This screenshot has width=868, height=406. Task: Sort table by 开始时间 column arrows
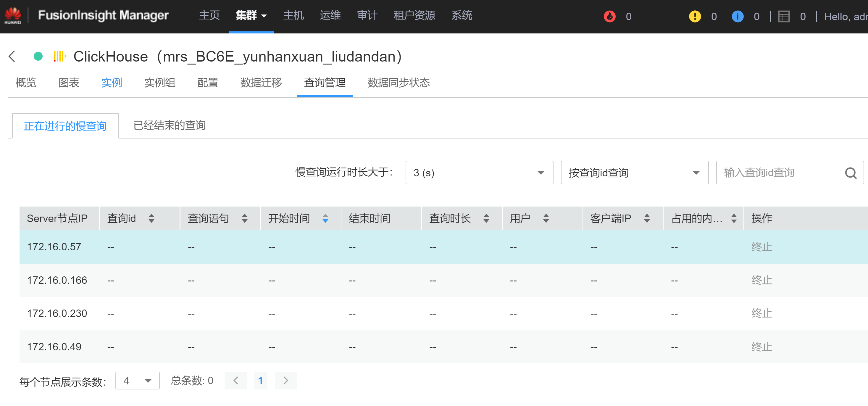(x=325, y=218)
